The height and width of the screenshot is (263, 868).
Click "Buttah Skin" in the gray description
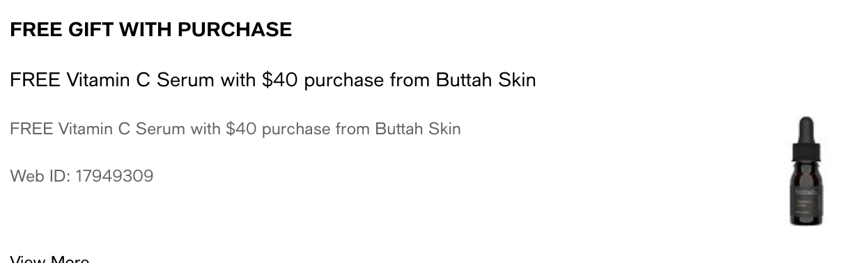[418, 129]
